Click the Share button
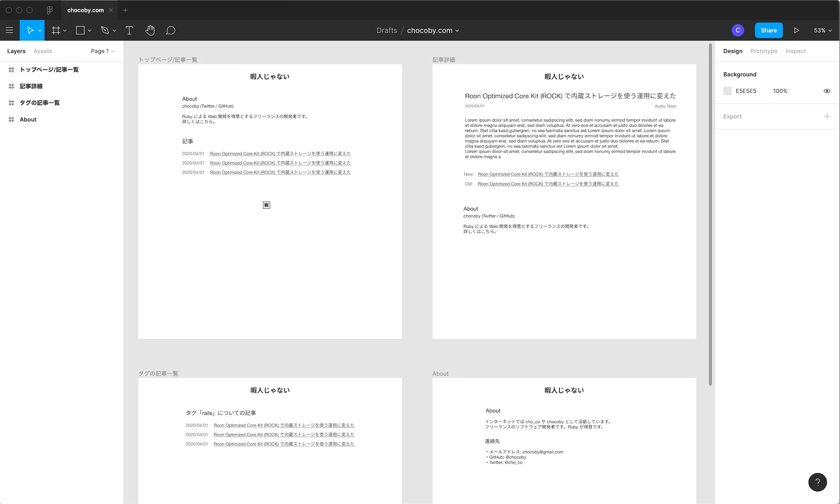The height and width of the screenshot is (504, 840). [769, 30]
